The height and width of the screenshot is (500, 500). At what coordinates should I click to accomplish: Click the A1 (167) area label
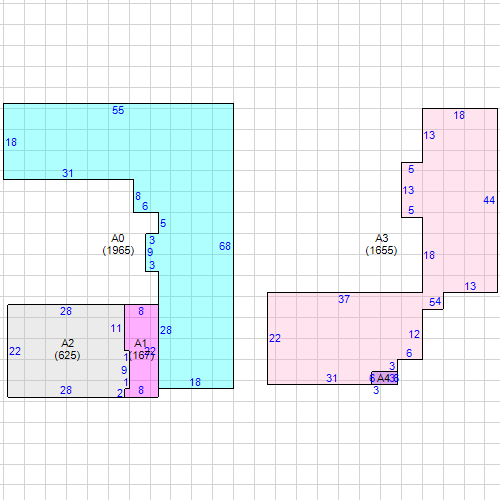(141, 349)
